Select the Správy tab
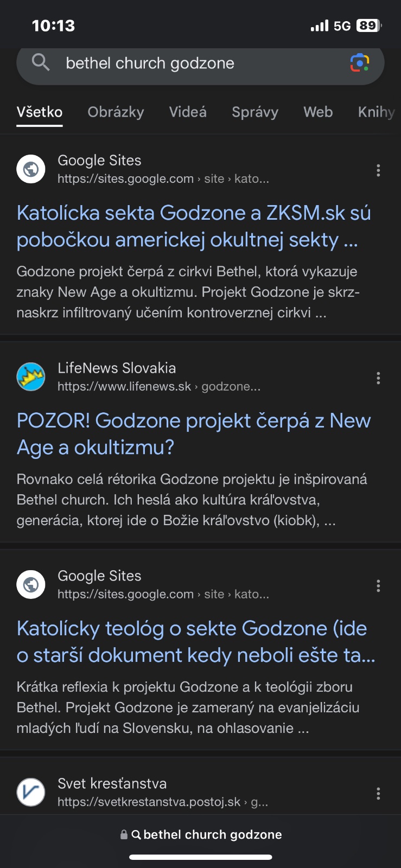The height and width of the screenshot is (868, 401). tap(255, 112)
